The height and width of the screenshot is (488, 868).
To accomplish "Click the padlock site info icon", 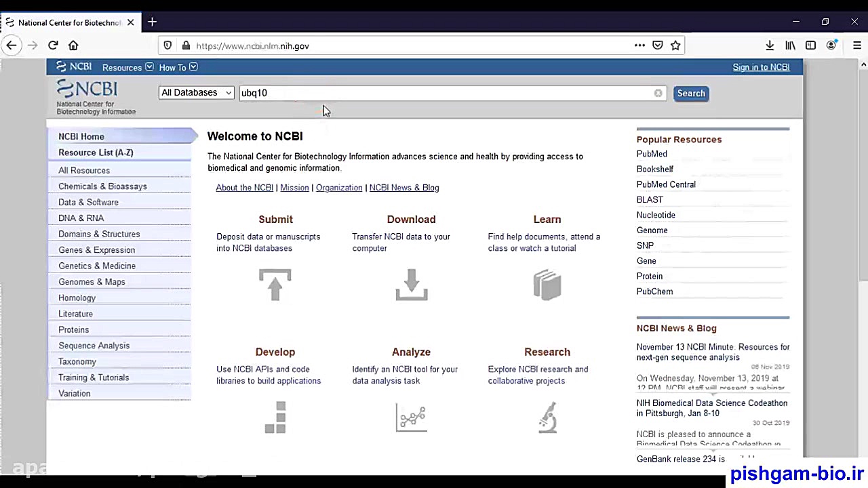I will click(x=186, y=45).
